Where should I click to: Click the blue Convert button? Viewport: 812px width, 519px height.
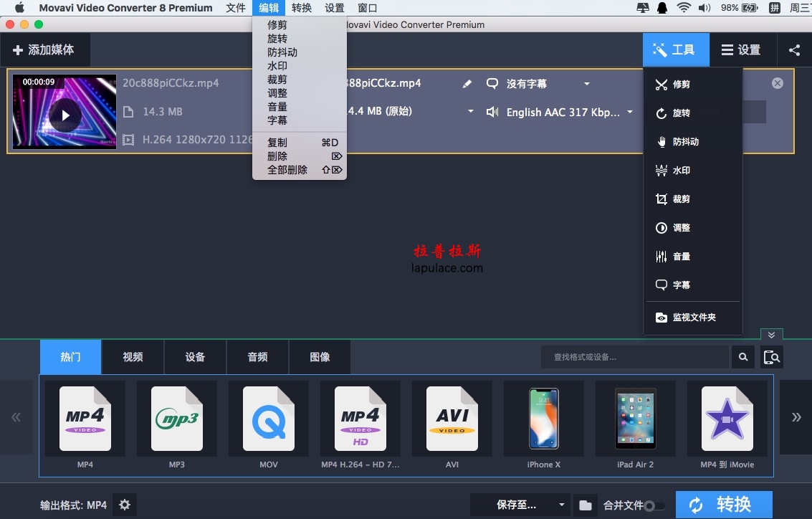tap(724, 505)
